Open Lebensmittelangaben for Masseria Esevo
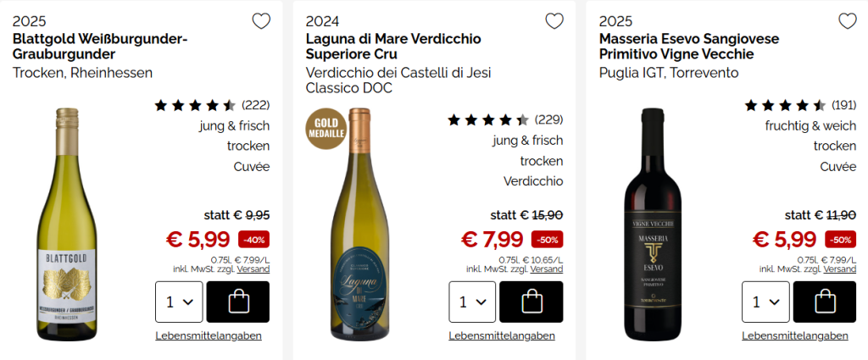 pyautogui.click(x=795, y=335)
